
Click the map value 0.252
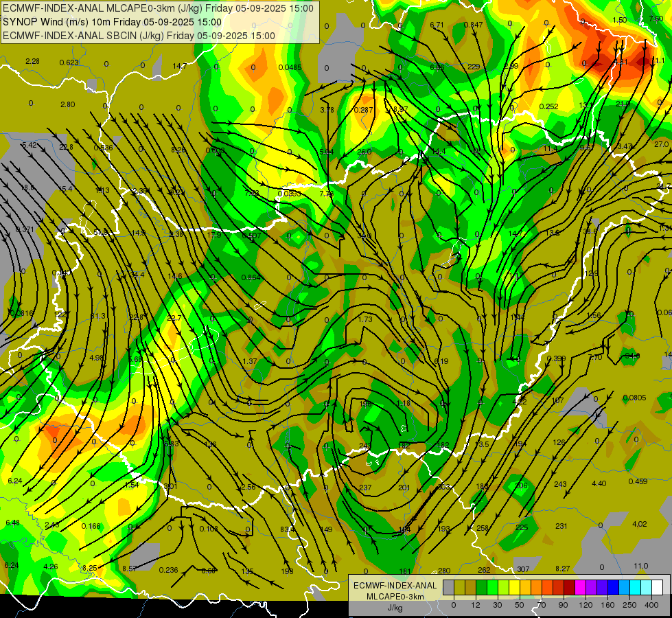548,106
